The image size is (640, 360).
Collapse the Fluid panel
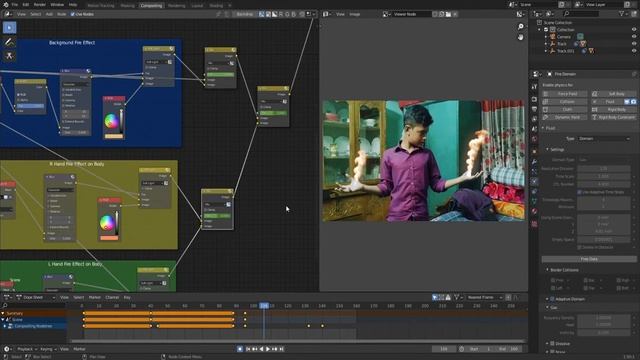point(544,128)
